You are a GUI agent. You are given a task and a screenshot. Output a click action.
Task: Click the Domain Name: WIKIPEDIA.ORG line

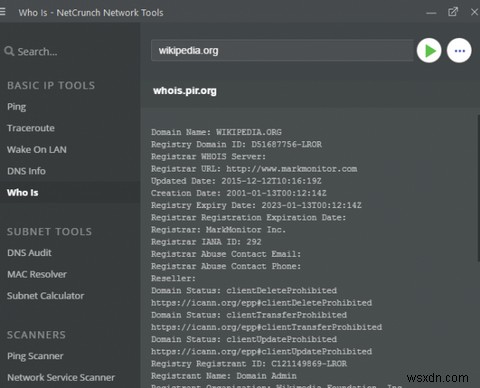[216, 132]
